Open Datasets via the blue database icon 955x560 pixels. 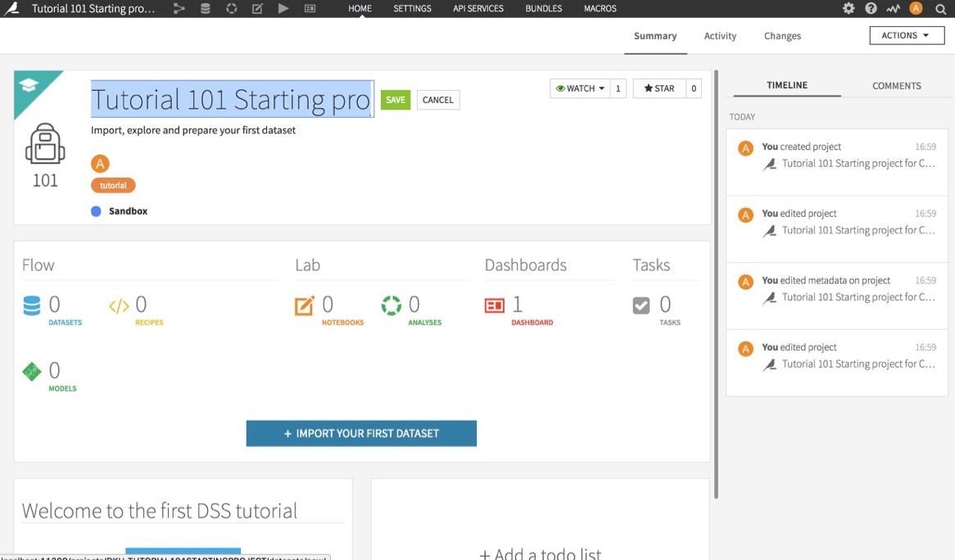(32, 305)
